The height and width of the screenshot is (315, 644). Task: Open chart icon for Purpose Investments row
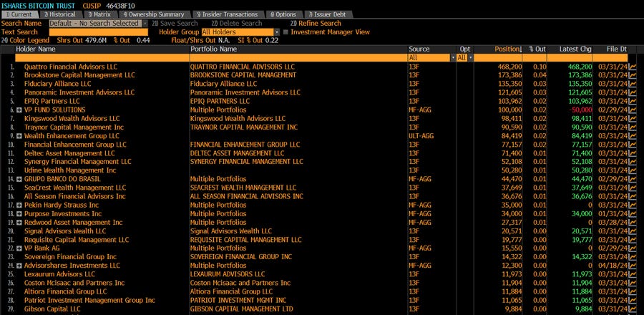coord(633,213)
